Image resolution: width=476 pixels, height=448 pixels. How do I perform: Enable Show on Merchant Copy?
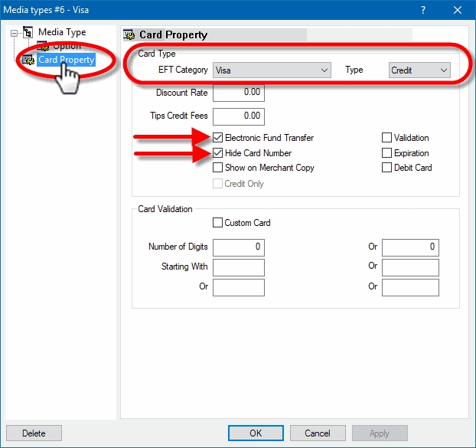(x=218, y=168)
